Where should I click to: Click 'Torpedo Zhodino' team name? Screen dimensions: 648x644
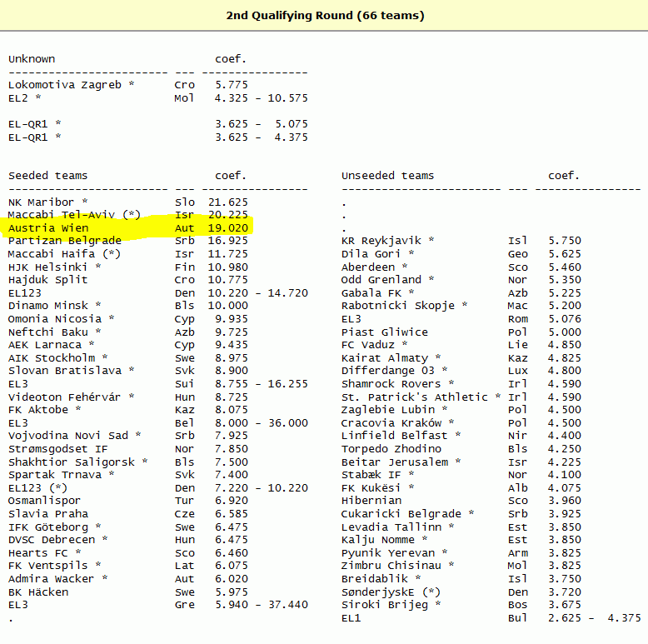coord(391,449)
